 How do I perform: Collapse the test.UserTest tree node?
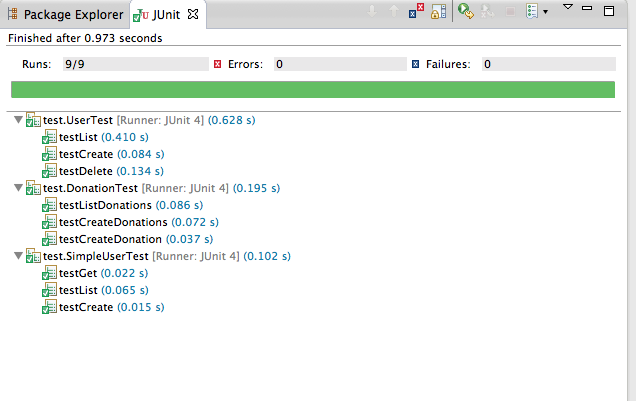pyautogui.click(x=18, y=120)
